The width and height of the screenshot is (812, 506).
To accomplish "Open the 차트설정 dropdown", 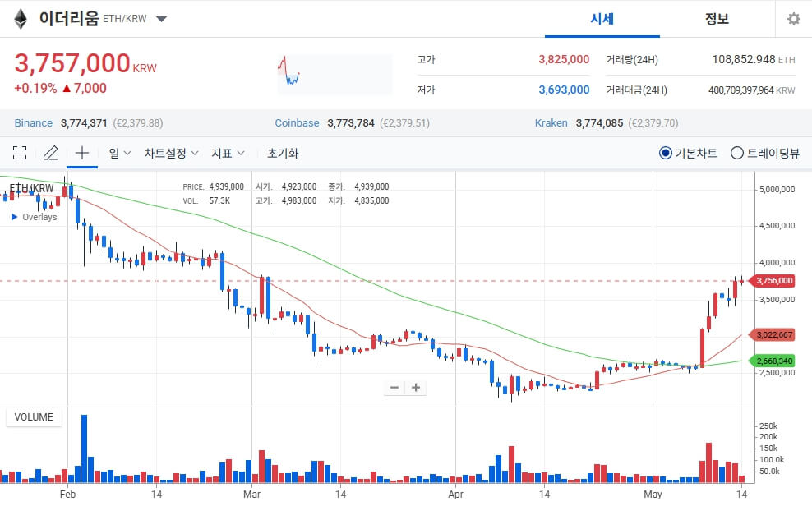I will pos(170,153).
